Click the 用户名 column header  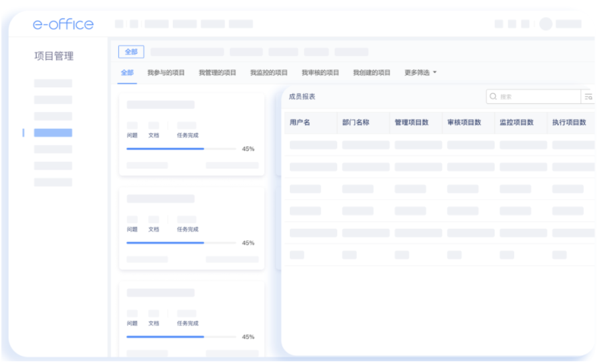pyautogui.click(x=300, y=122)
